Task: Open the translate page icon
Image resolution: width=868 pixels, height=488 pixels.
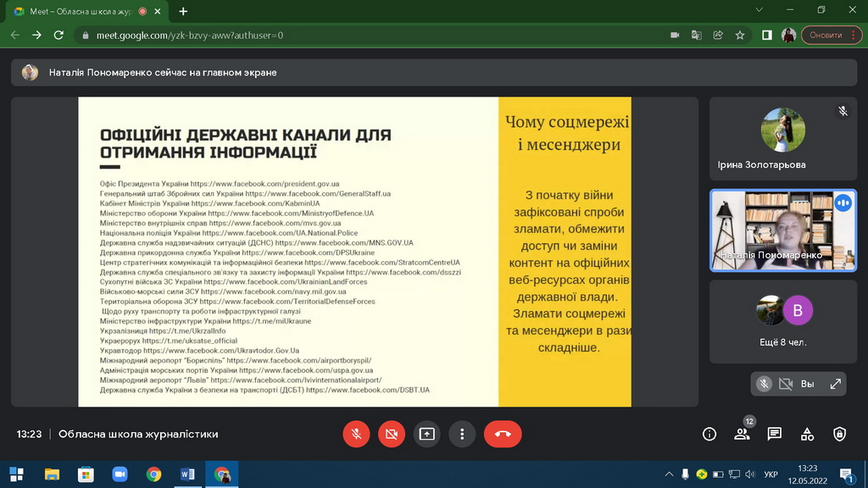Action: click(x=697, y=35)
